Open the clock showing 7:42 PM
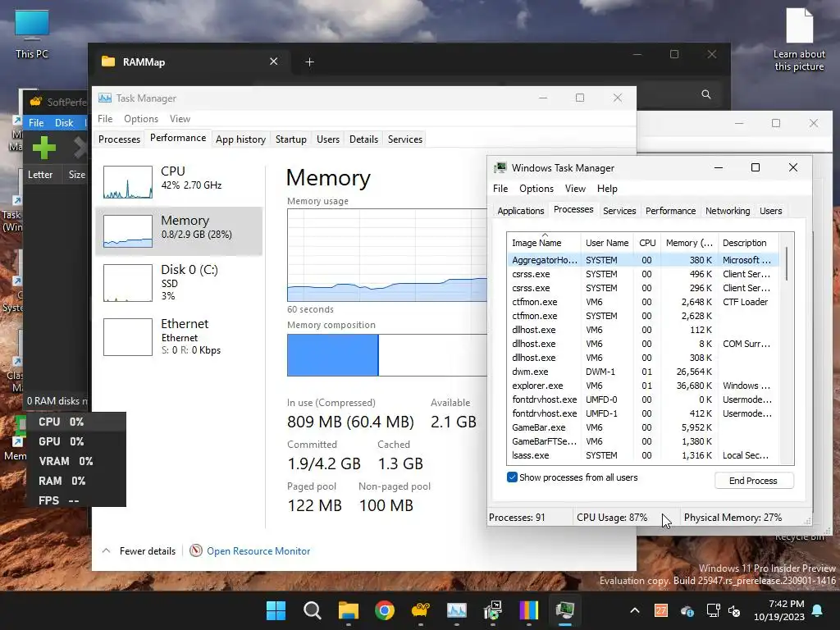Screen dimensions: 840x630 [779, 610]
